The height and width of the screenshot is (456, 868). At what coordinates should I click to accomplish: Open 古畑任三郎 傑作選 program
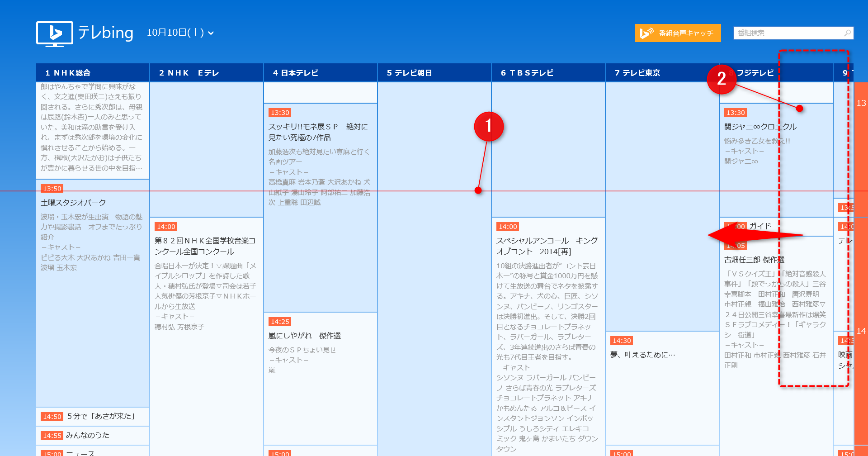[x=754, y=260]
